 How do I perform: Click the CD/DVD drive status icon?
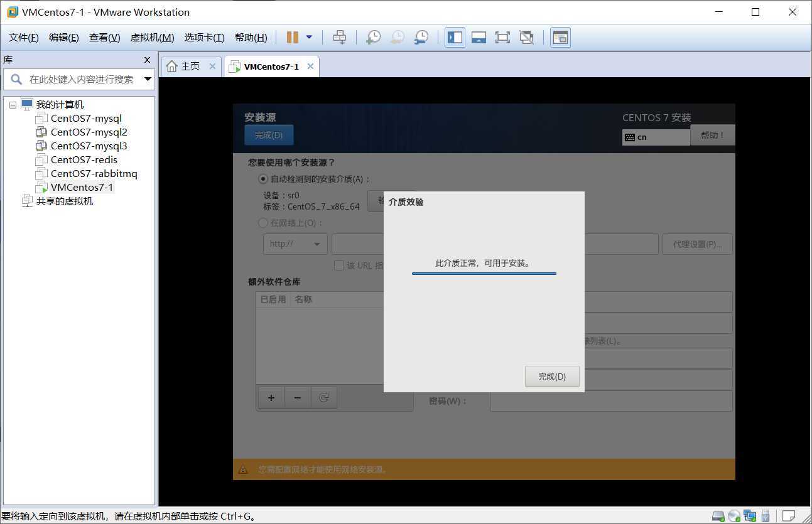point(734,516)
